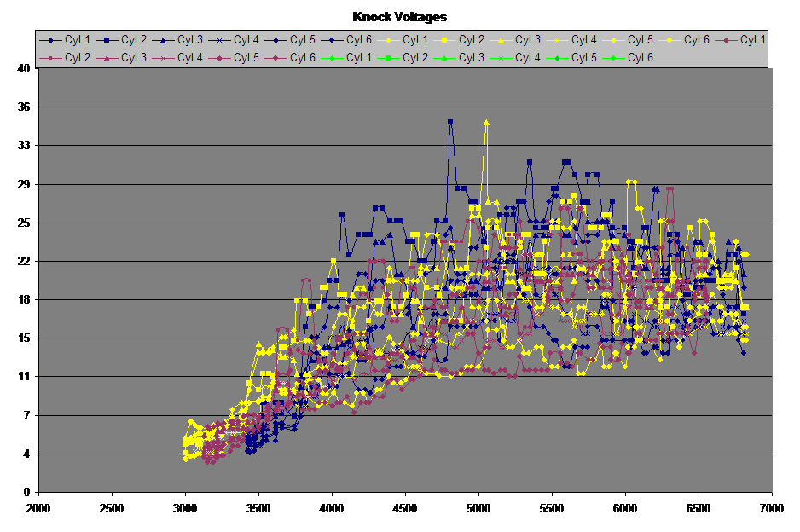This screenshot has width=800, height=532.
Task: Select the green square Cyl 2 legend marker
Action: coord(389,57)
